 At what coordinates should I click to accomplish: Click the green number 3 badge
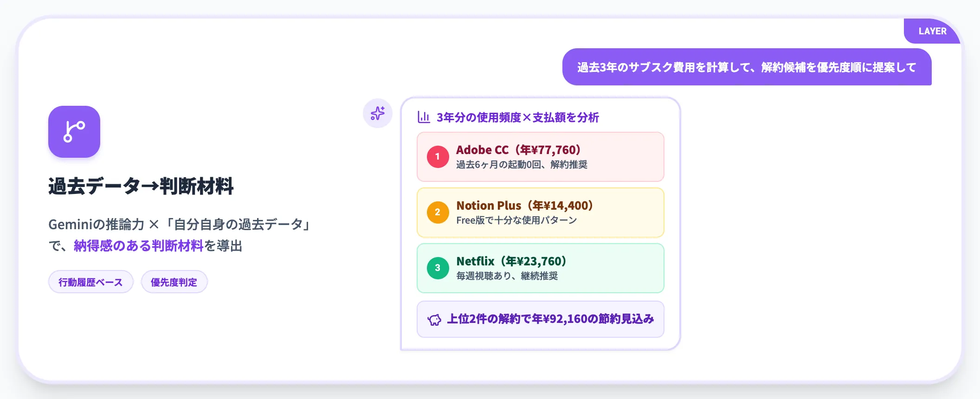(x=438, y=268)
